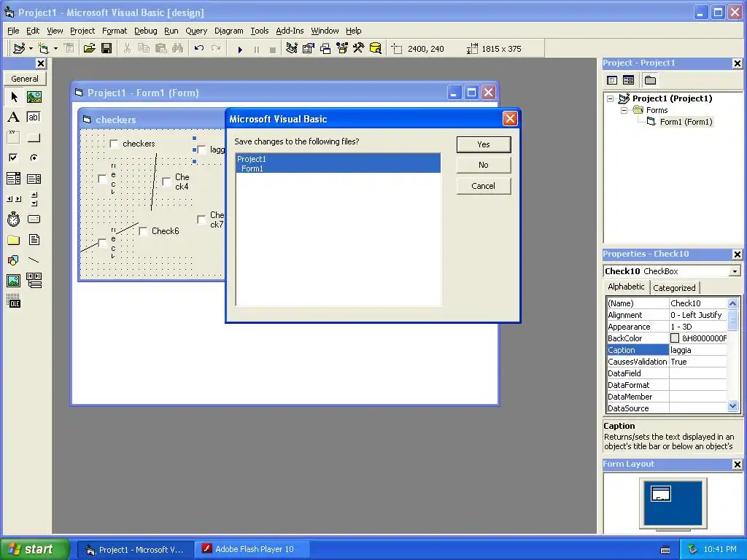The height and width of the screenshot is (560, 747).
Task: Open the Properties Window toolbar icon
Action: pos(309,48)
